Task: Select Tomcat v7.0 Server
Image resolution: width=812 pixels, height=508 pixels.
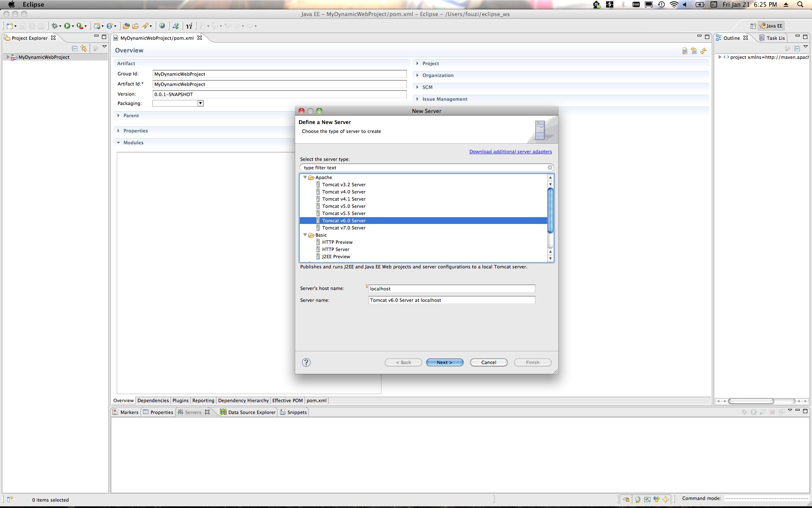Action: tap(343, 228)
